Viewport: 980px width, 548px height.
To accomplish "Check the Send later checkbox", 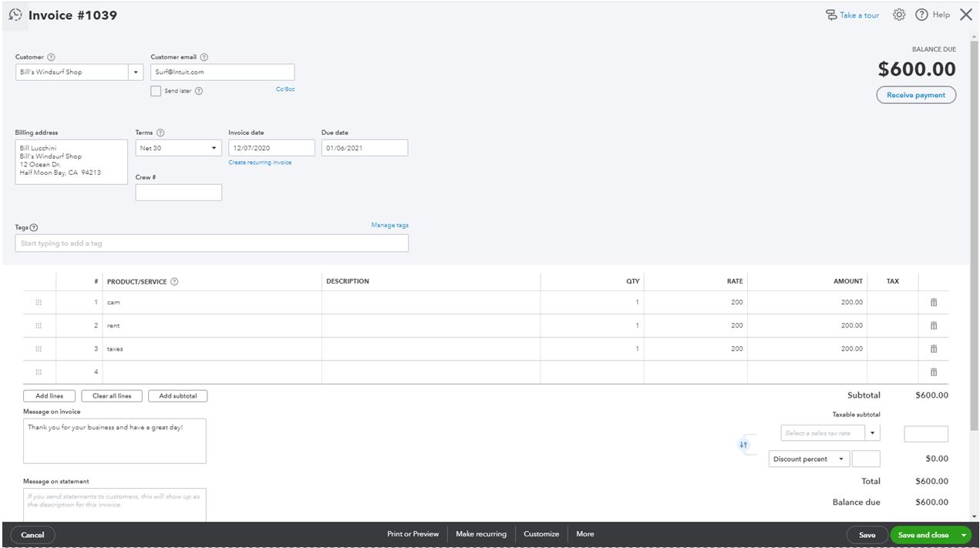I will pos(157,90).
